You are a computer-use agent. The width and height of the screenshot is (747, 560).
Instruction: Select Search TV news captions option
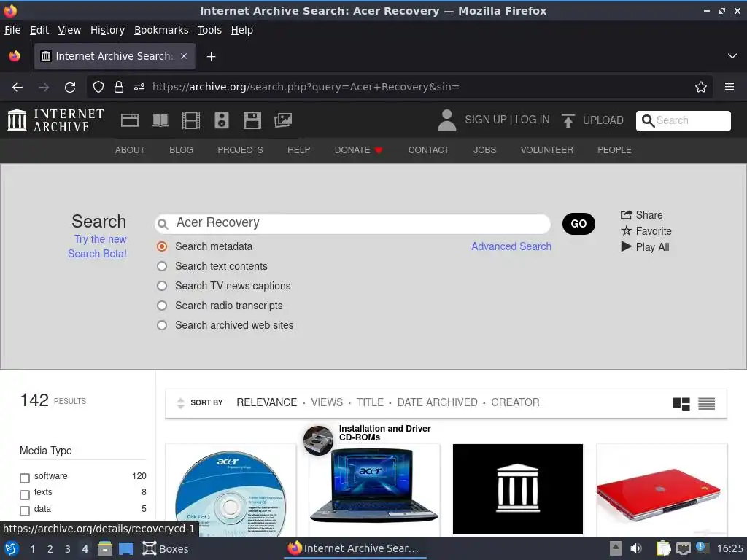click(x=162, y=286)
